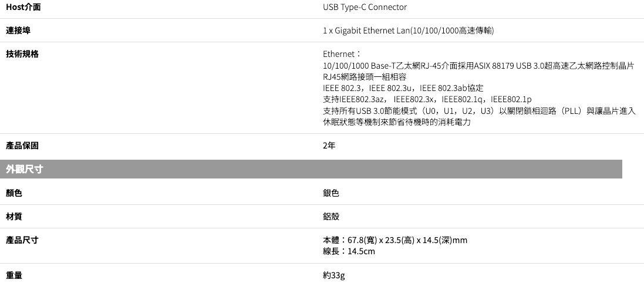Click the ASIX 88179 controller chip line
Screen dimensions: 644x283
click(478, 65)
